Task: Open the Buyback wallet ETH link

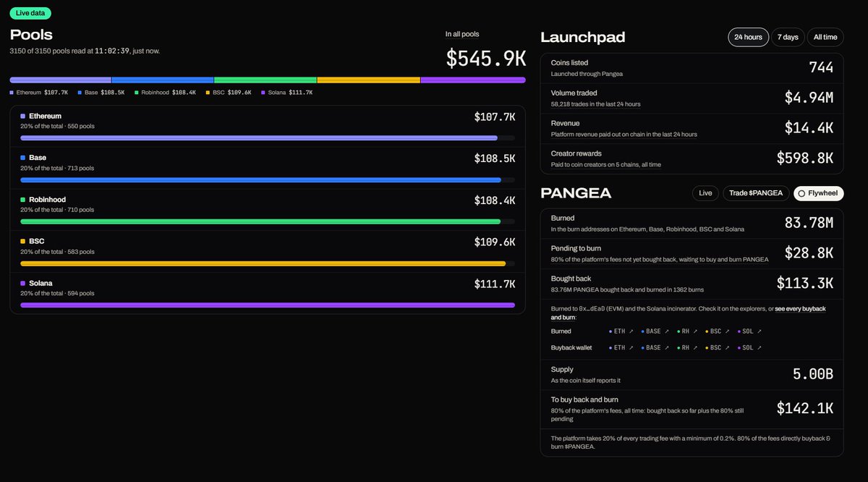Action: point(621,347)
